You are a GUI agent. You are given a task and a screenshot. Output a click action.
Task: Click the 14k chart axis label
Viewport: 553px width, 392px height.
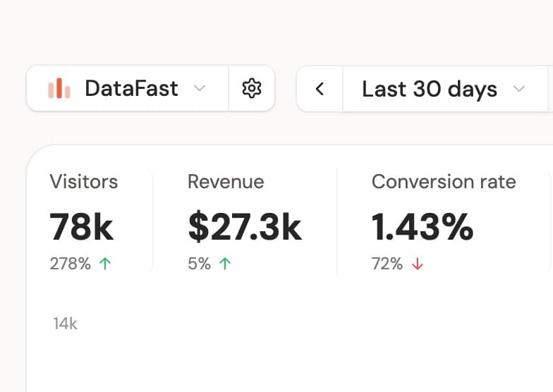(65, 324)
